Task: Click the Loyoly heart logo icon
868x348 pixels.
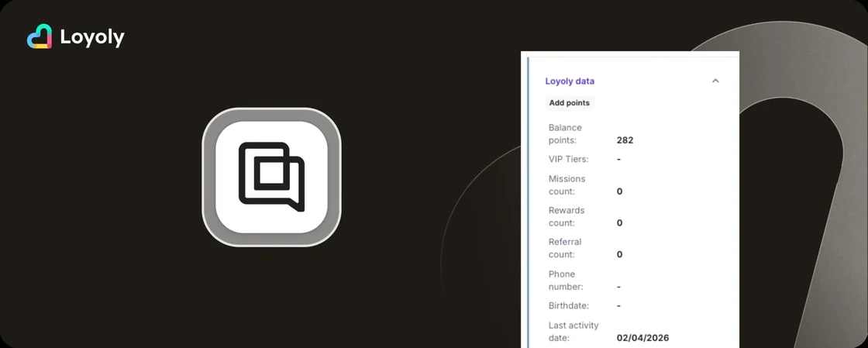Action: (x=40, y=36)
